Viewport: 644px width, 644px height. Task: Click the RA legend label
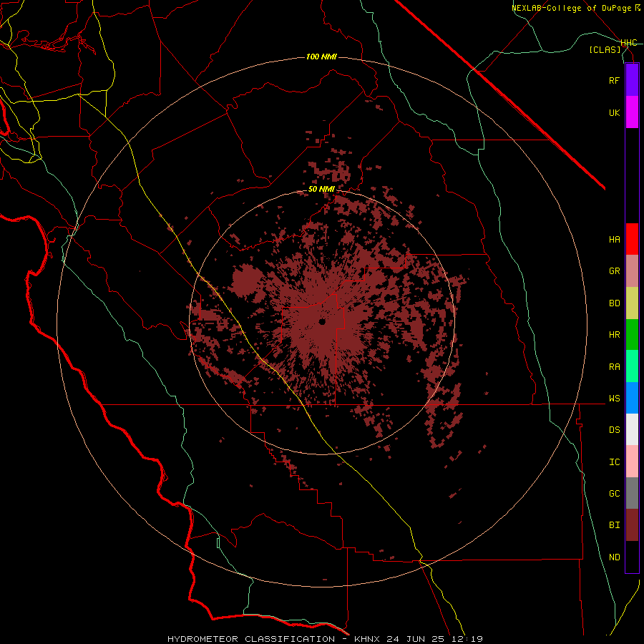click(x=614, y=367)
